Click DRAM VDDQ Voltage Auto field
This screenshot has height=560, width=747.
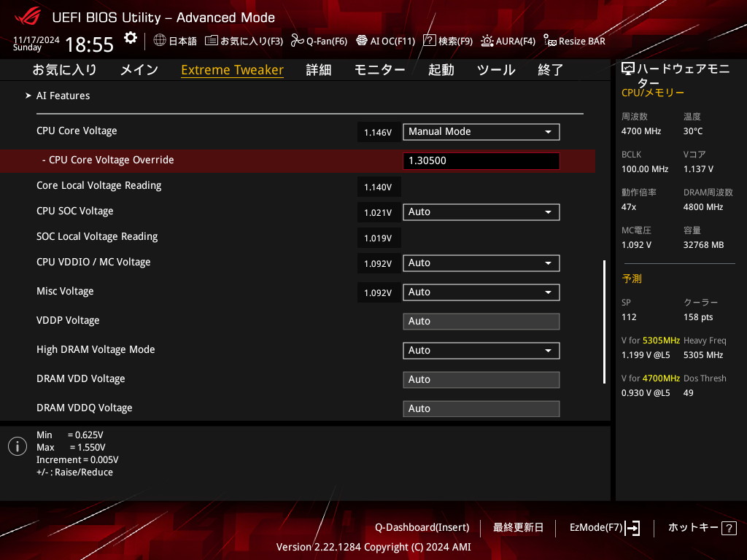pyautogui.click(x=481, y=408)
